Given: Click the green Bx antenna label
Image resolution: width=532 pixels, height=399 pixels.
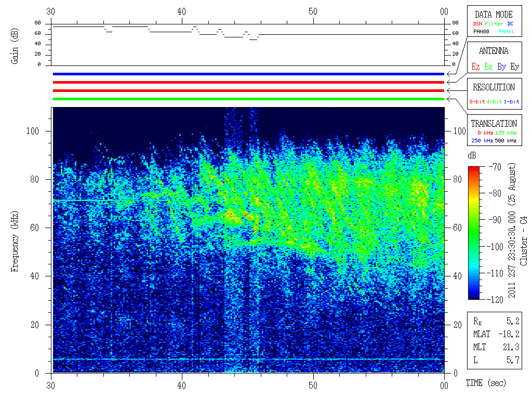Looking at the screenshot, I should (488, 66).
